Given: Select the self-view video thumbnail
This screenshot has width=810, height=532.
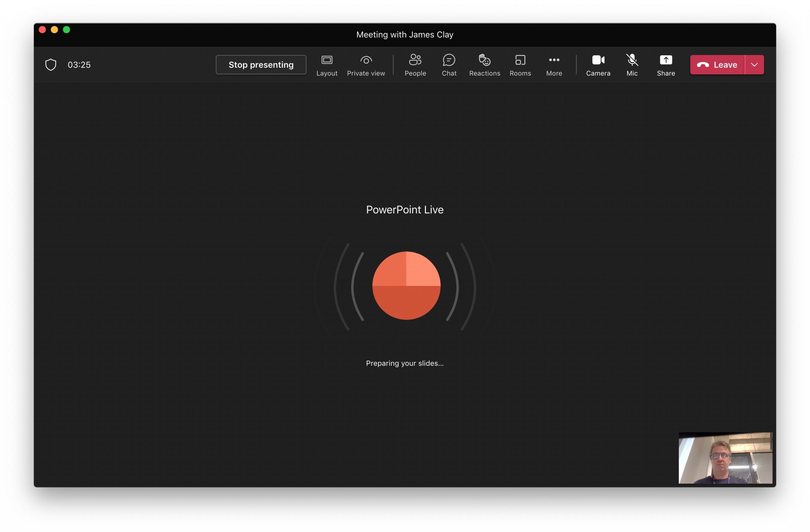Looking at the screenshot, I should 726,458.
